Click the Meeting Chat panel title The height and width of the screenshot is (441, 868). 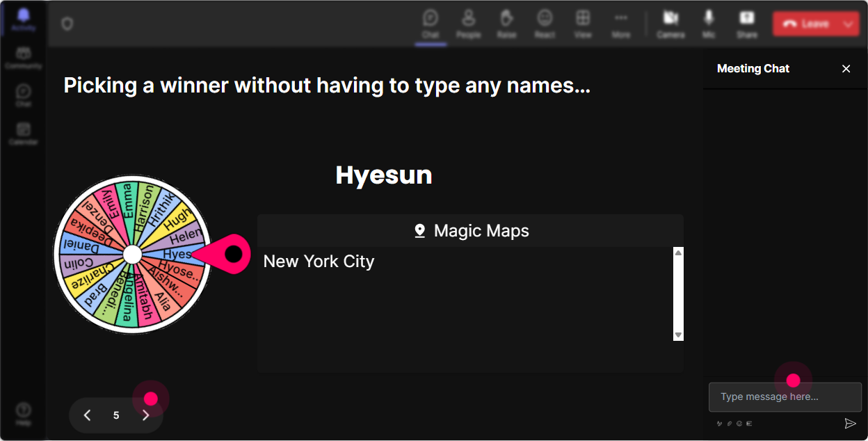click(x=753, y=69)
